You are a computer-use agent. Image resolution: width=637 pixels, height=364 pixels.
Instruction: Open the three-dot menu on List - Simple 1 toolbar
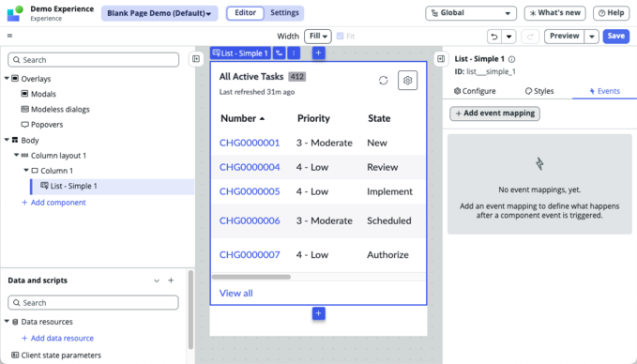tap(294, 53)
